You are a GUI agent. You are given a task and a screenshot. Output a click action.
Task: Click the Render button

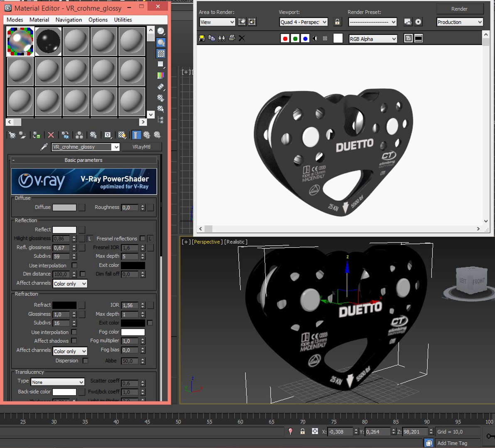(x=459, y=9)
